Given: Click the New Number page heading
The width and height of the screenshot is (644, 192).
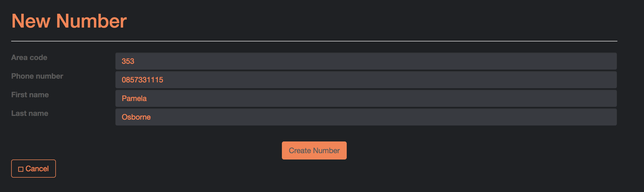Looking at the screenshot, I should 69,21.
